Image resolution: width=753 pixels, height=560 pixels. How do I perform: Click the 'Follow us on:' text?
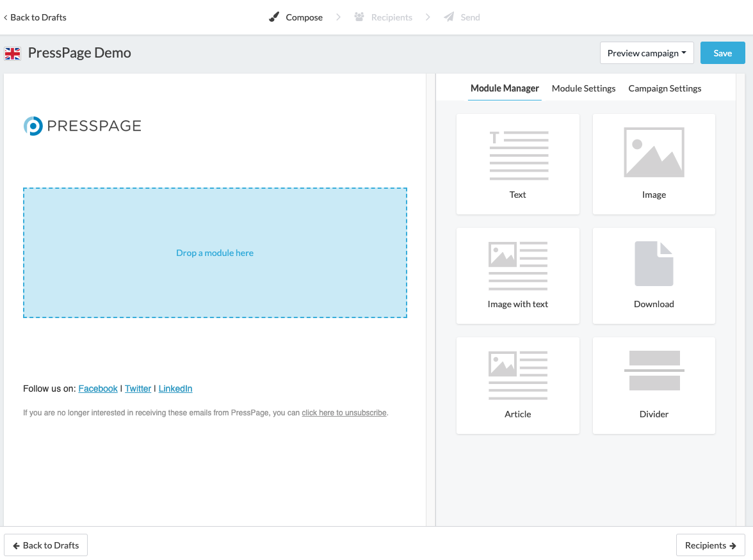click(x=49, y=388)
